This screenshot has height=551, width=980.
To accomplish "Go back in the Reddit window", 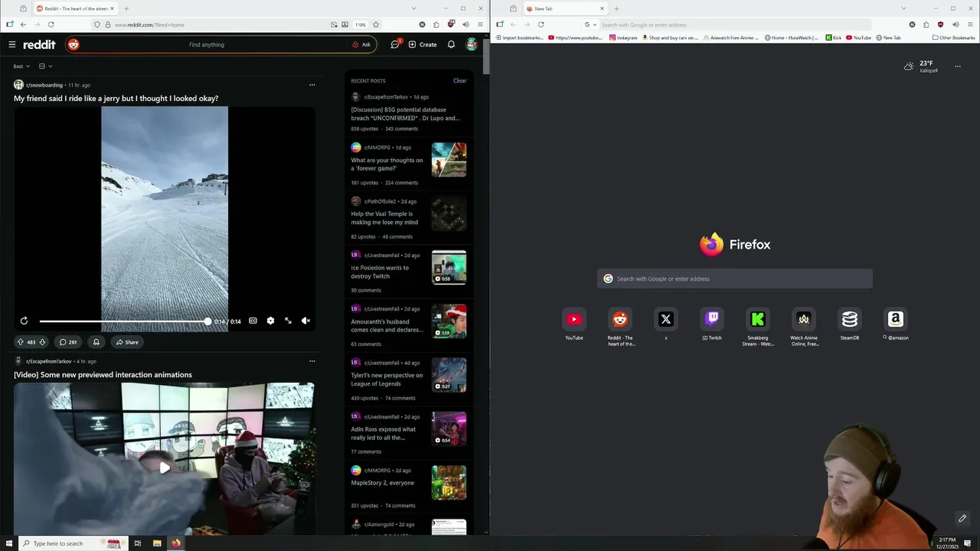I will pos(24,24).
